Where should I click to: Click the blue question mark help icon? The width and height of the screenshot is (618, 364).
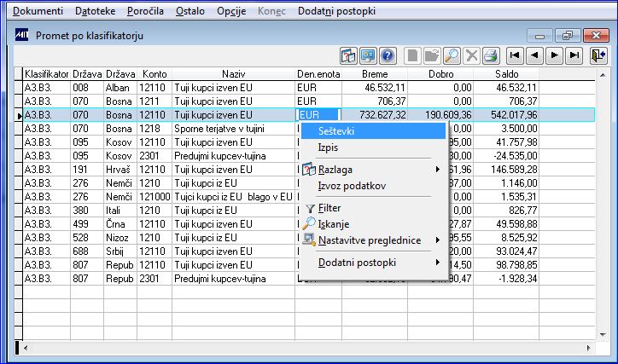click(388, 56)
